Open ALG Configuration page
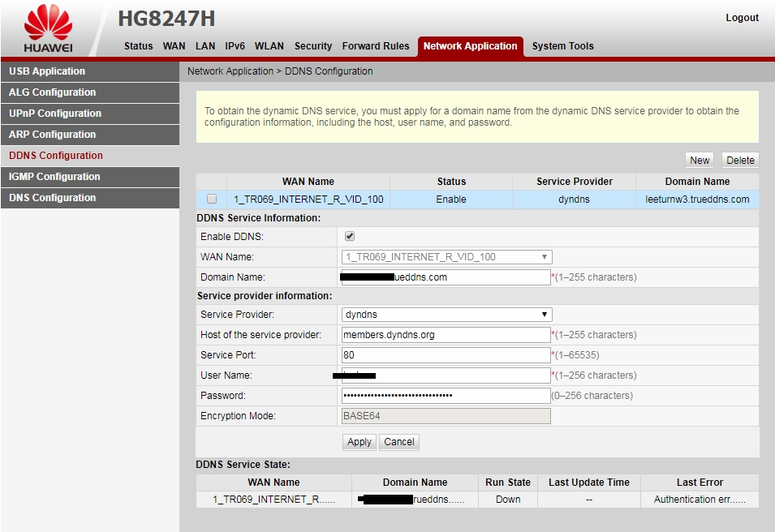Viewport: 775px width, 532px height. (90, 92)
